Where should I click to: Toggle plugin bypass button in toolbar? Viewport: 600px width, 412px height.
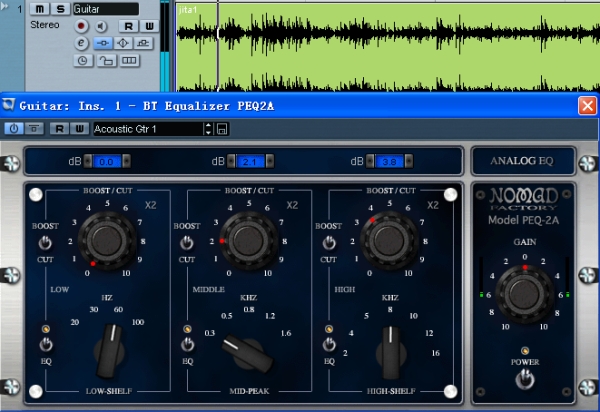coord(34,129)
